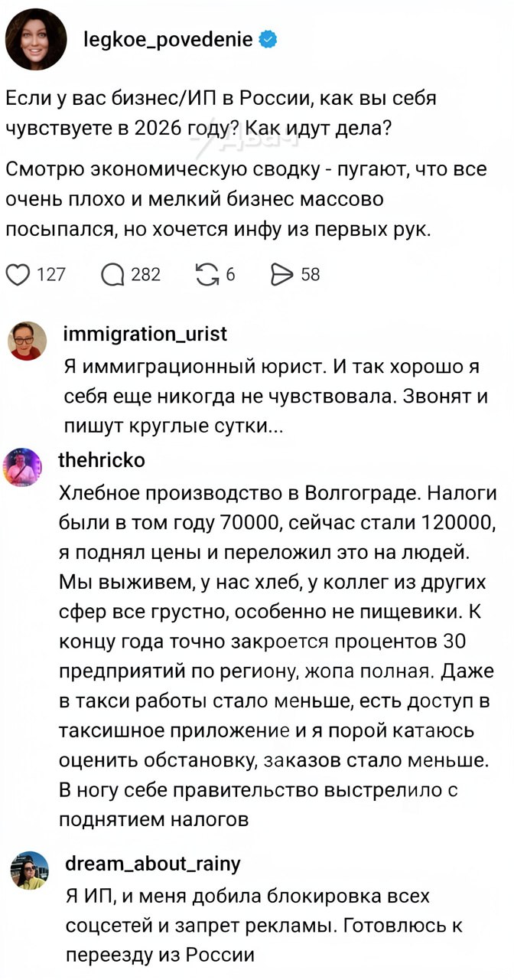Open immigration_urist avatar
The width and height of the screenshot is (514, 980).
click(x=27, y=341)
